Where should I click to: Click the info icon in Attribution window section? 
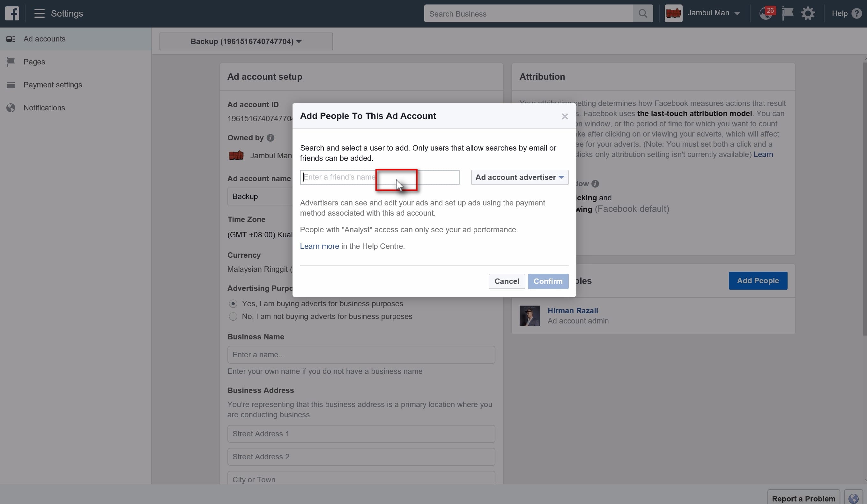pyautogui.click(x=595, y=184)
